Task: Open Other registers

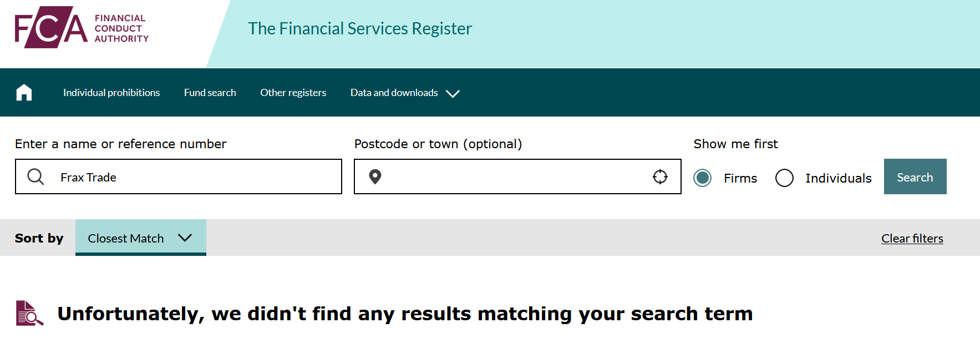Action: [293, 93]
